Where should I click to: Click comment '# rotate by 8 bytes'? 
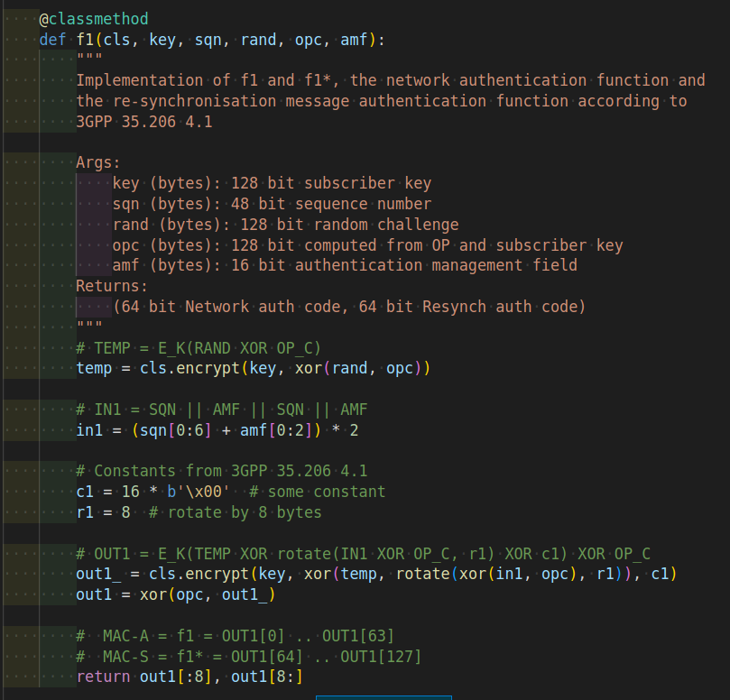[x=236, y=512]
